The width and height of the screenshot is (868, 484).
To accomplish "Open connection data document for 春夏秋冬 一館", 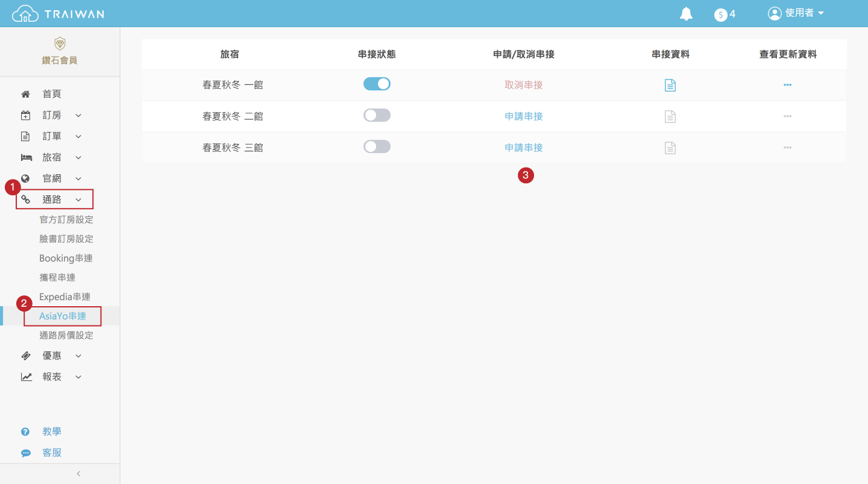I will [670, 85].
